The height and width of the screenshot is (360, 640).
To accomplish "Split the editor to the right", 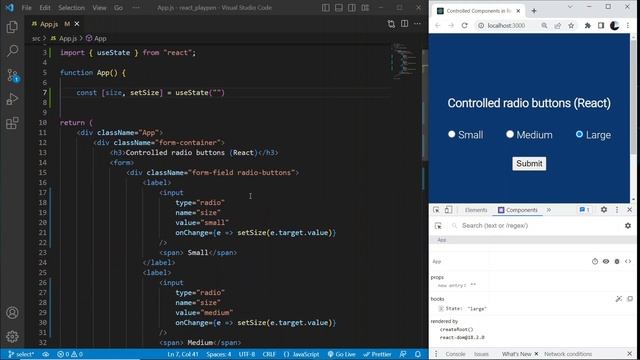I will point(404,24).
